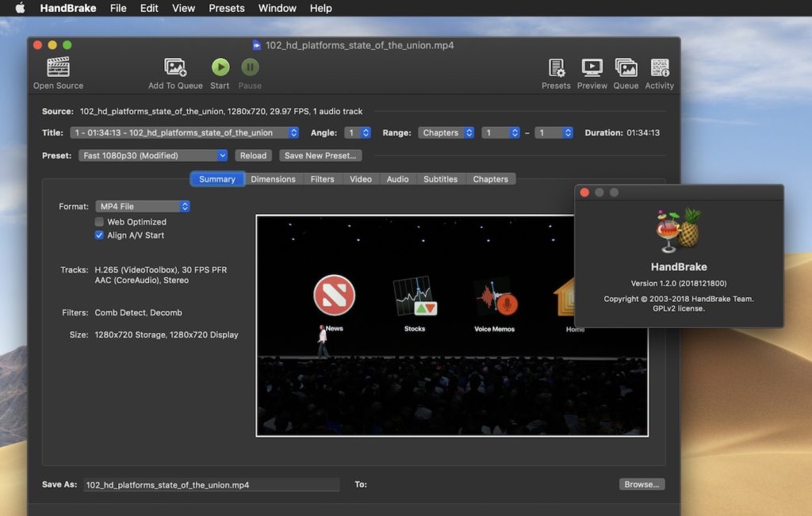Enable the Web Optimized checkbox

100,222
